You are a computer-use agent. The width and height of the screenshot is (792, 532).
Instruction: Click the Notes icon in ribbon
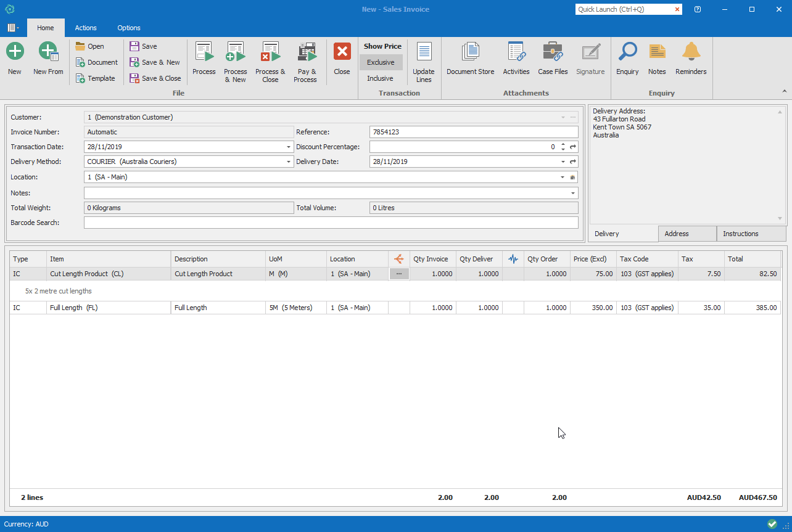657,59
